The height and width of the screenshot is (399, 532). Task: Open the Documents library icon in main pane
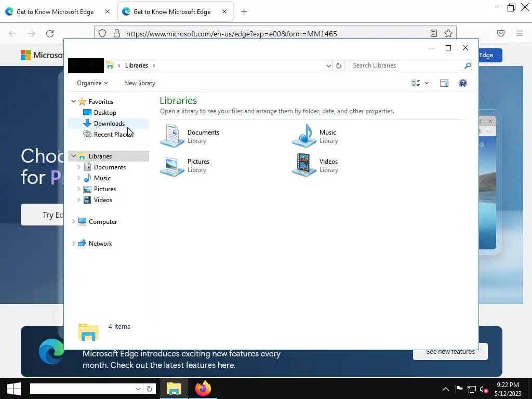pyautogui.click(x=172, y=136)
